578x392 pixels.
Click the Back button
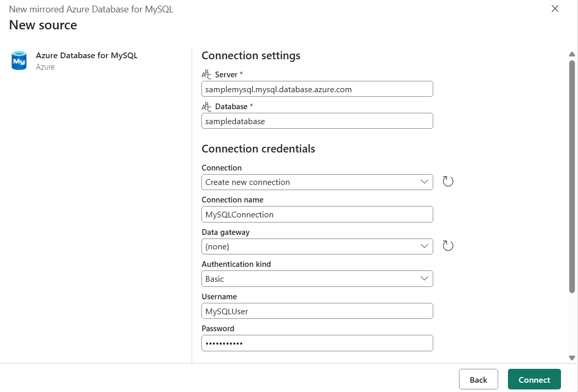(x=478, y=379)
